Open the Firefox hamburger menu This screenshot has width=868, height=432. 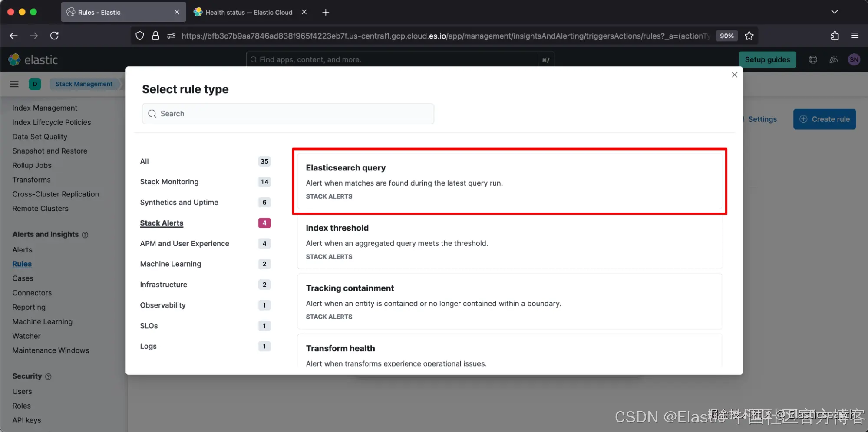pos(855,36)
